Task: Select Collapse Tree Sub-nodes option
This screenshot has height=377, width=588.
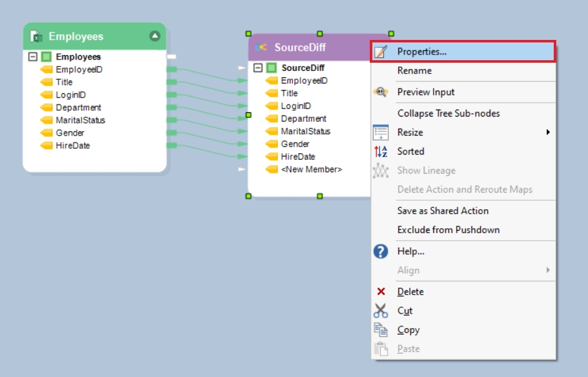Action: pos(448,113)
